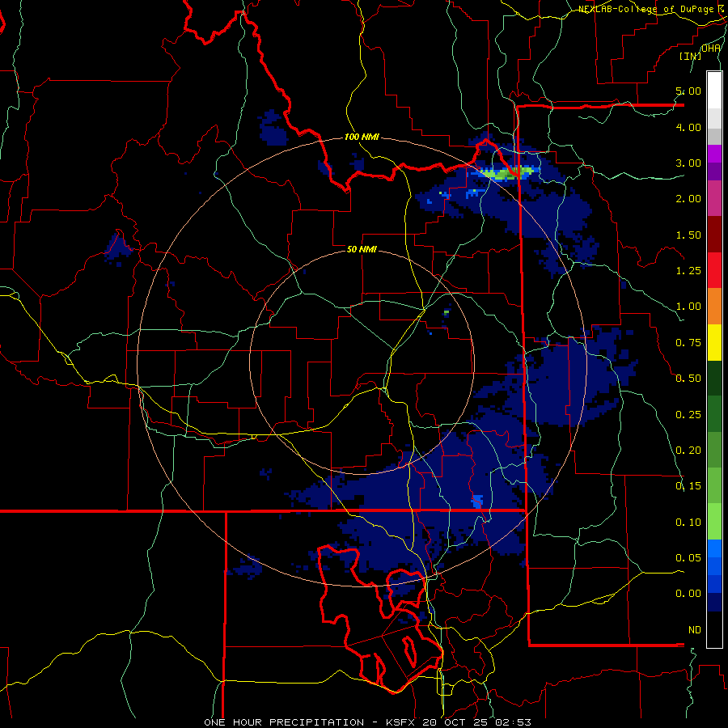Viewport: 728px width, 728px height.
Task: Click the 1.50 legend value
Action: (688, 235)
